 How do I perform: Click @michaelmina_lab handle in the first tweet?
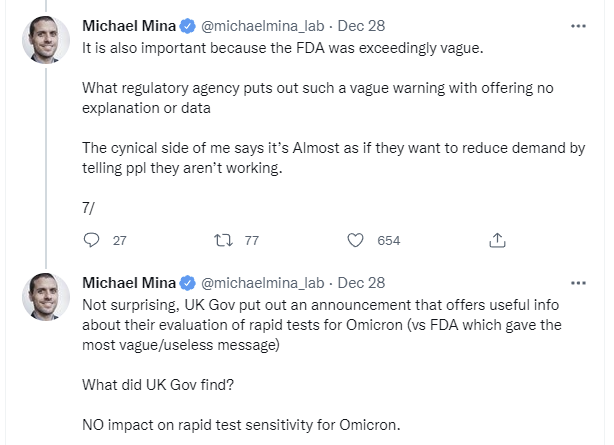pos(263,26)
